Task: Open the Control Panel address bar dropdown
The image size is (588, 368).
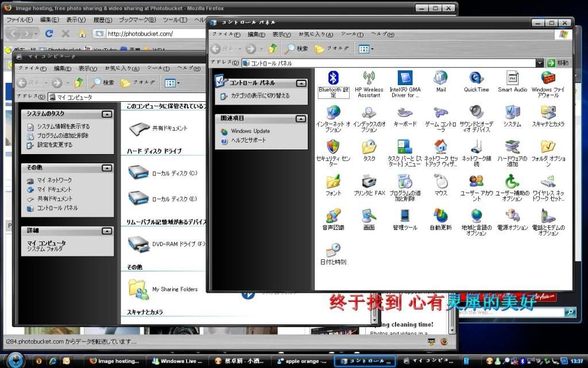Action: point(539,63)
